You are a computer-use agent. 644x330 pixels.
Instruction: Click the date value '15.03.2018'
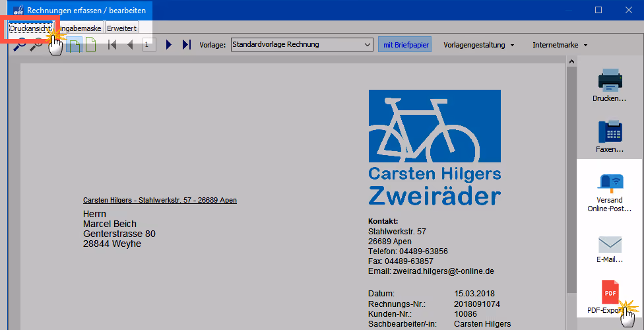[474, 294]
